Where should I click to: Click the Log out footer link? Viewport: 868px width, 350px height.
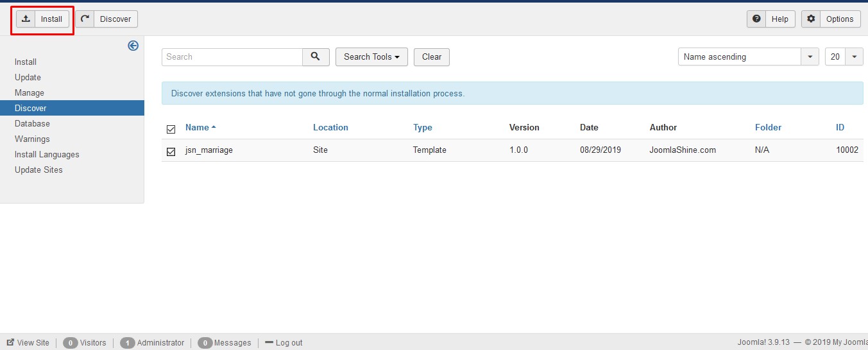coord(289,343)
